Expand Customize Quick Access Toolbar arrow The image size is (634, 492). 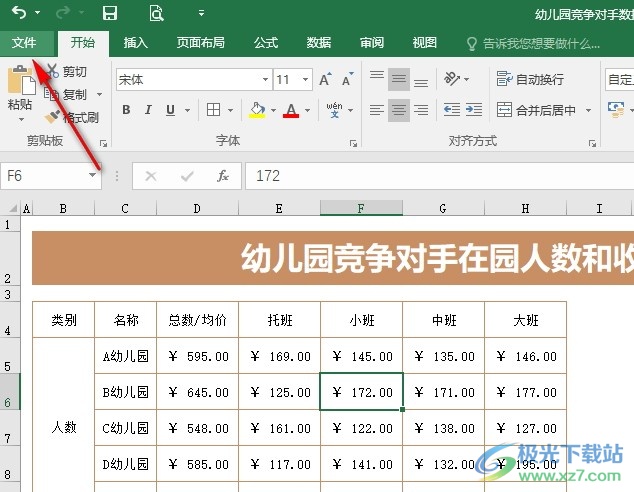pyautogui.click(x=201, y=13)
